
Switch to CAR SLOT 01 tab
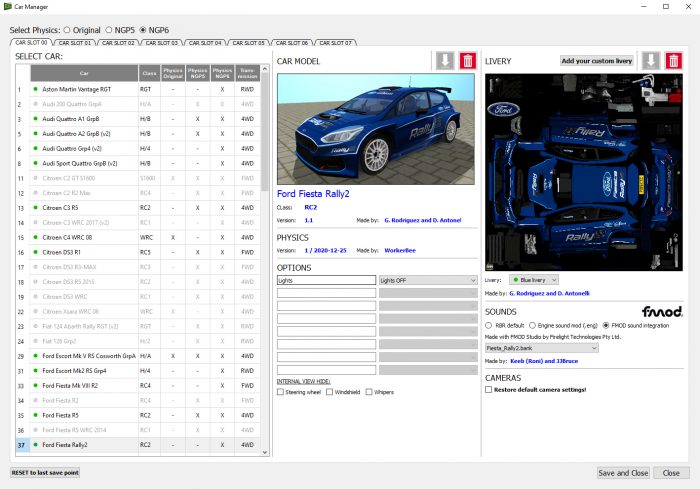point(75,43)
